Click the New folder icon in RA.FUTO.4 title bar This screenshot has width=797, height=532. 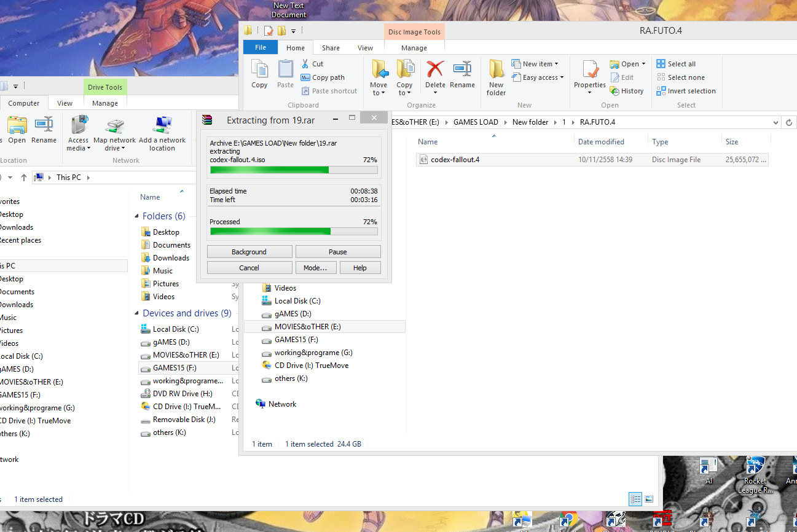click(x=282, y=31)
